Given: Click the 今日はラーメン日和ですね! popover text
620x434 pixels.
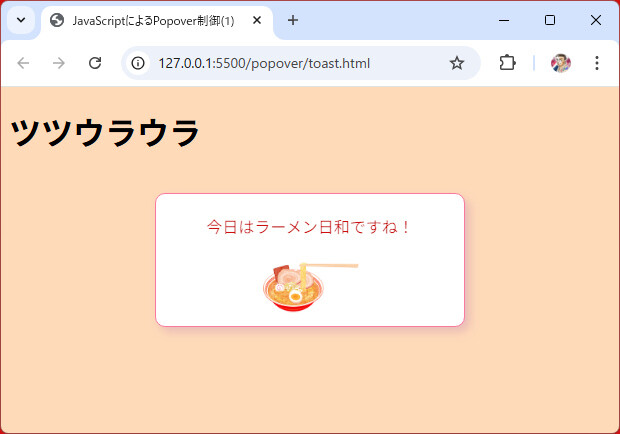Looking at the screenshot, I should pos(309,227).
